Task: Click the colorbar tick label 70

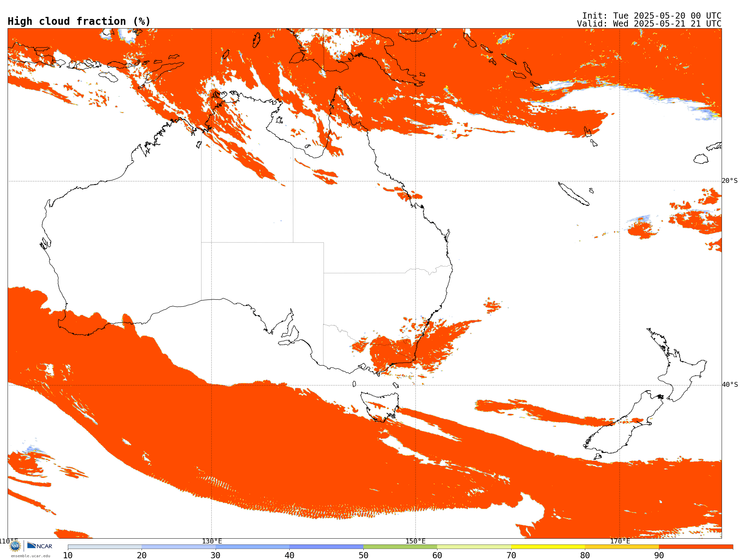Action: (511, 555)
